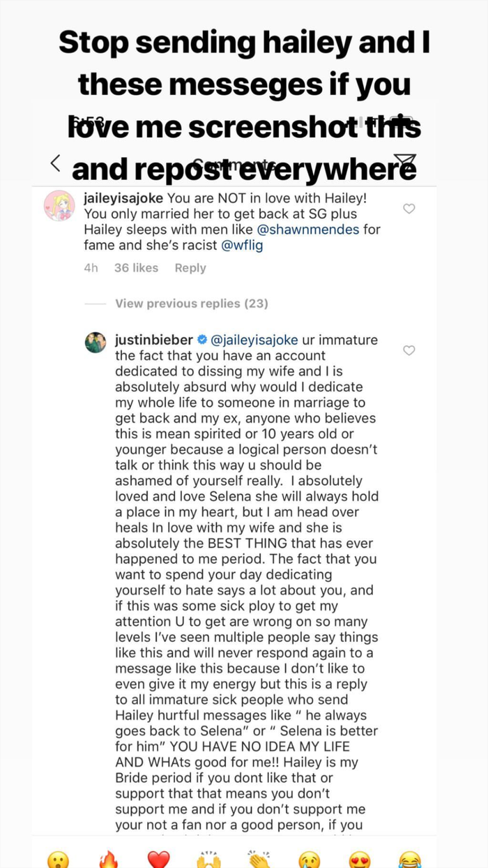The width and height of the screenshot is (488, 868).
Task: Open the direct message paper plane icon
Action: tap(405, 163)
